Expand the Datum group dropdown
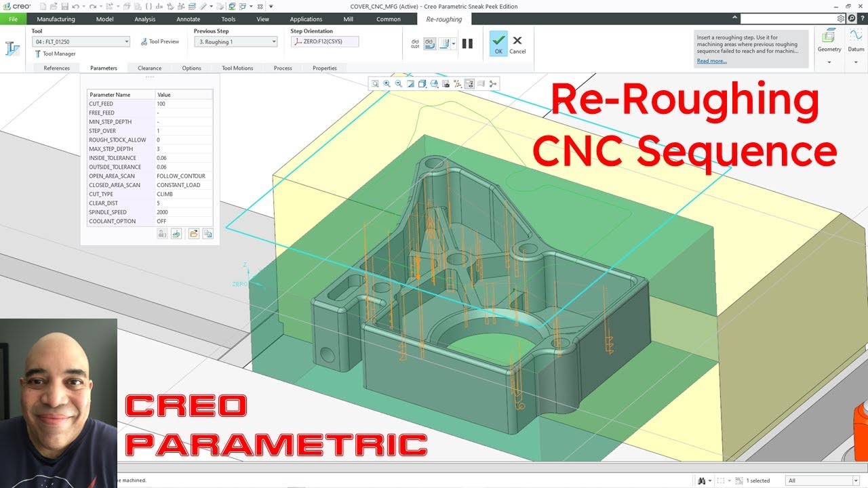 (x=856, y=62)
